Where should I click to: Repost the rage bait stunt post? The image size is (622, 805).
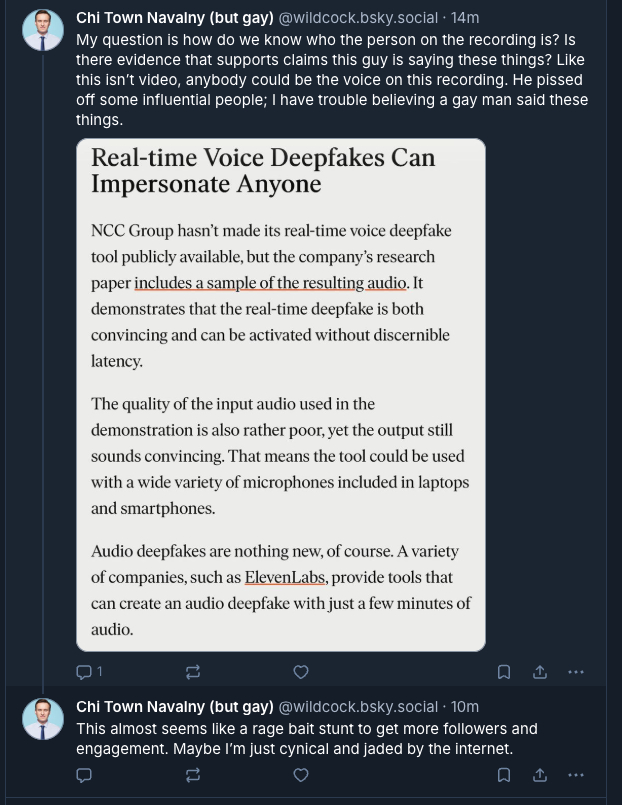point(193,775)
